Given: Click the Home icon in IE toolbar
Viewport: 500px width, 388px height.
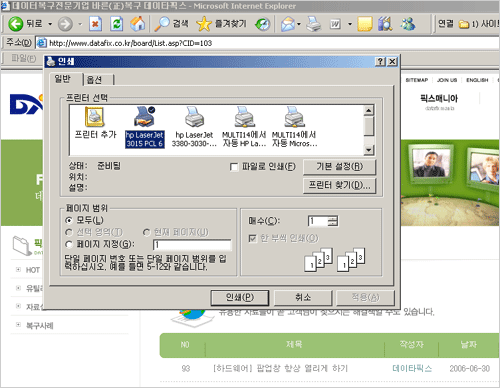Looking at the screenshot, I should [137, 24].
